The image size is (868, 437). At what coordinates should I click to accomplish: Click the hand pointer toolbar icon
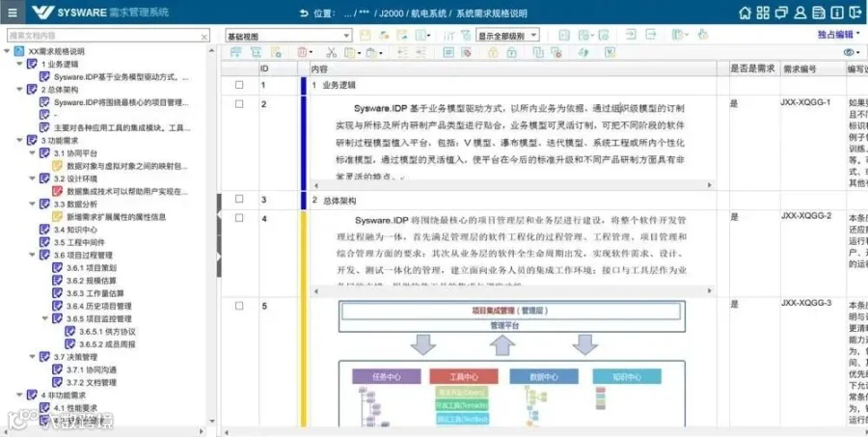pyautogui.click(x=702, y=35)
